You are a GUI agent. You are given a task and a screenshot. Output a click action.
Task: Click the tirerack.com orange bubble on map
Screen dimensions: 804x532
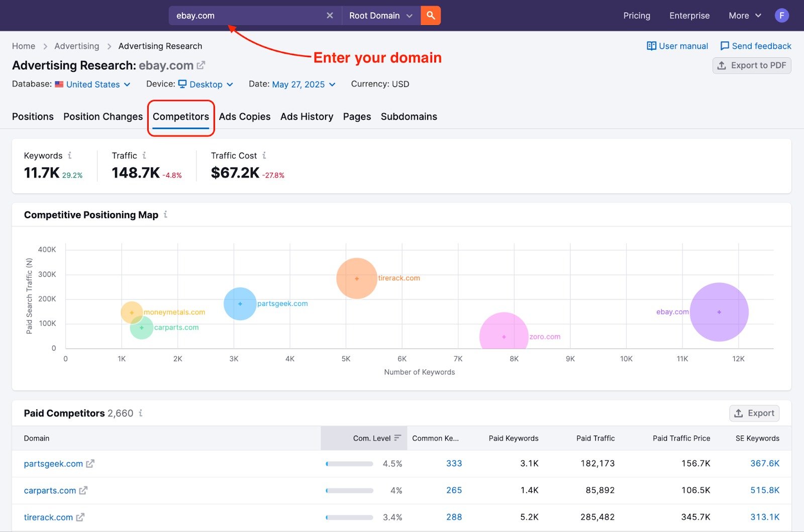click(x=357, y=278)
